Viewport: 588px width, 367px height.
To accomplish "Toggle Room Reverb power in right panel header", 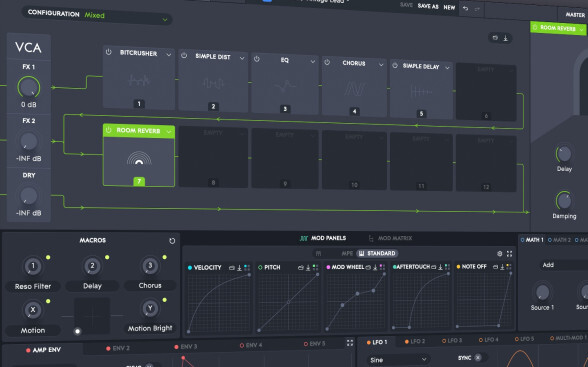I will [x=535, y=27].
